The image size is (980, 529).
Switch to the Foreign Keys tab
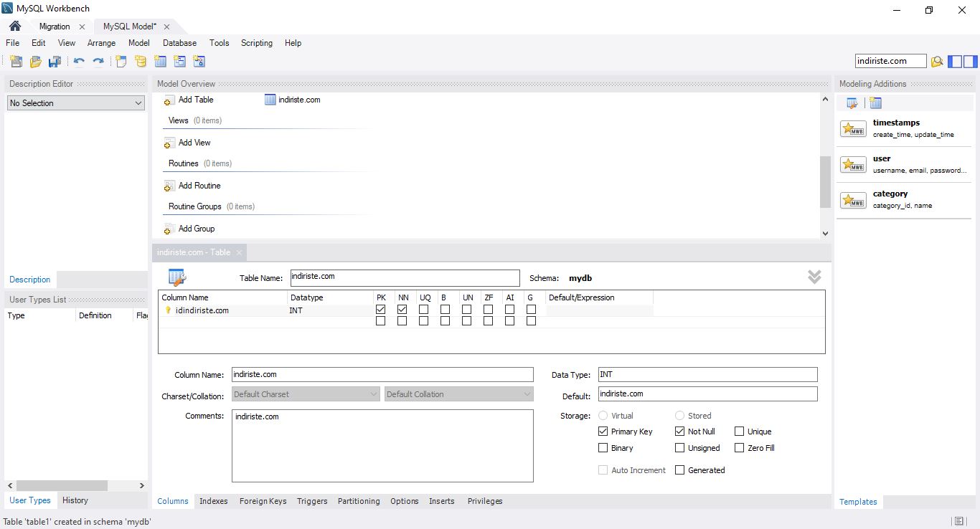click(263, 501)
